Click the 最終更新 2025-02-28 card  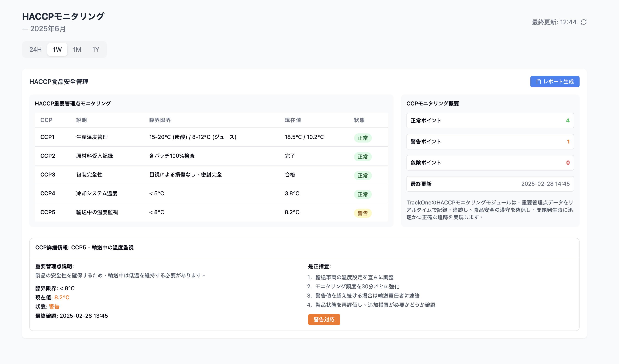point(490,184)
